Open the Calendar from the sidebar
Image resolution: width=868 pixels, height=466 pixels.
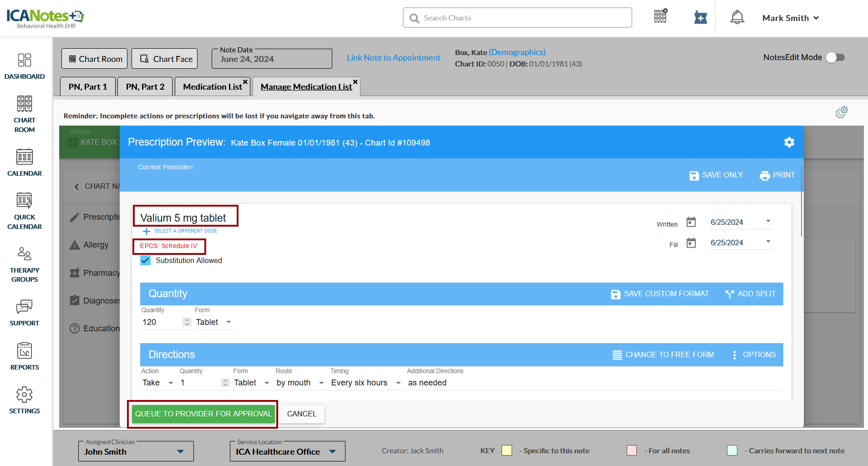click(x=25, y=162)
